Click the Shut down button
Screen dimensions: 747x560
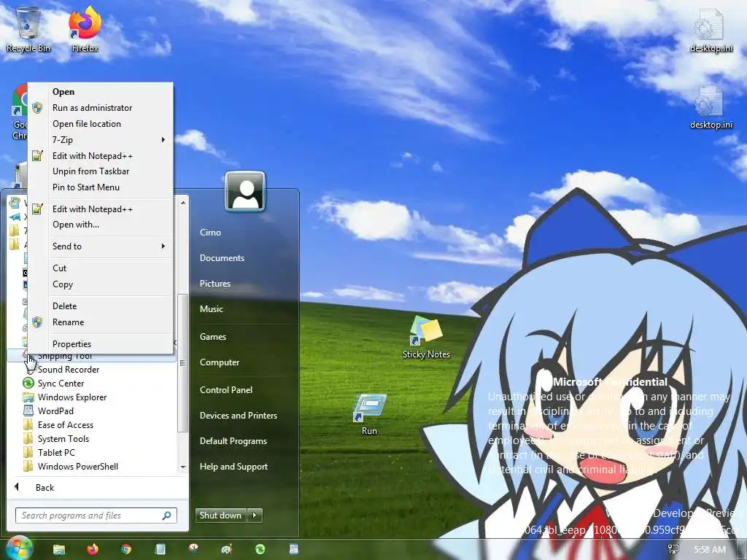[x=220, y=515]
